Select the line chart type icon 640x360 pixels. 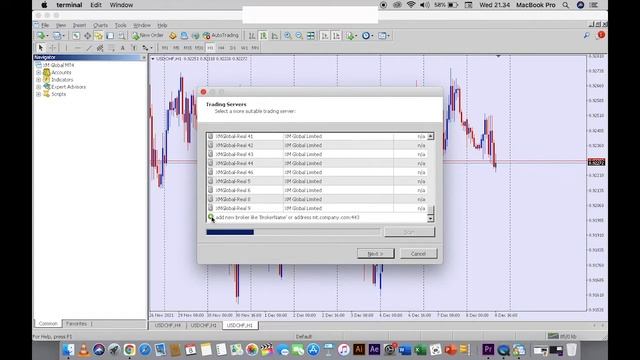pyautogui.click(x=275, y=36)
